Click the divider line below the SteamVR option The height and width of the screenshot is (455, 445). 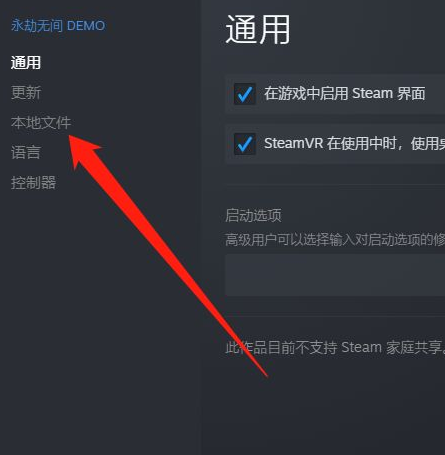[x=335, y=184]
